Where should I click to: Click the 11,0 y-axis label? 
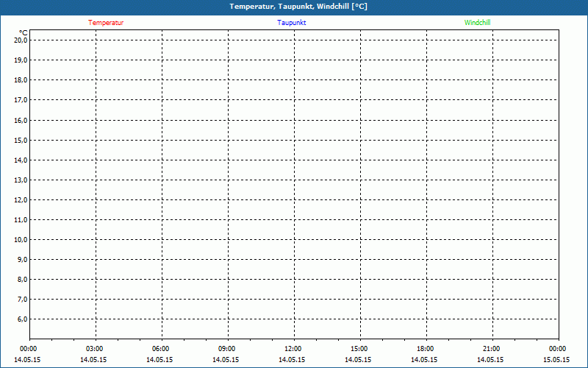coord(21,220)
